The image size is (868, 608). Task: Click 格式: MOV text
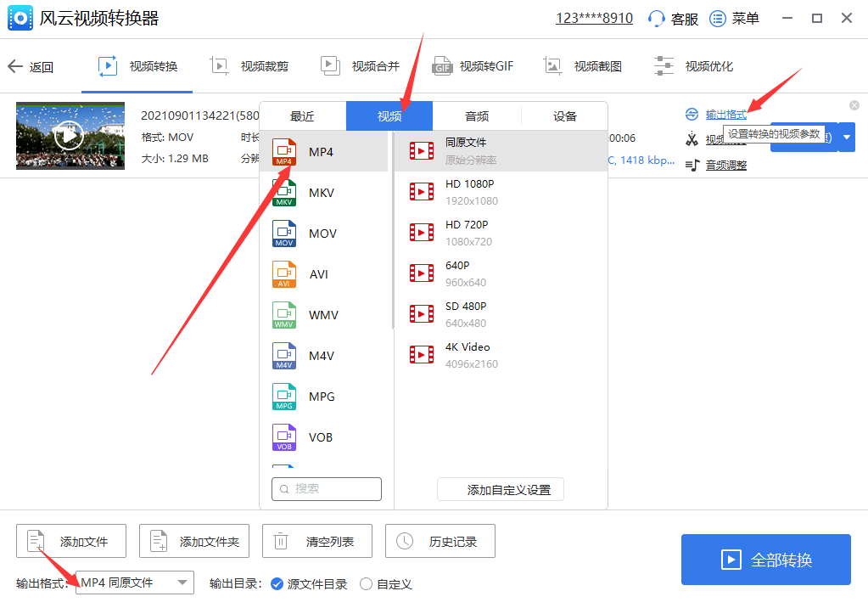[x=167, y=138]
